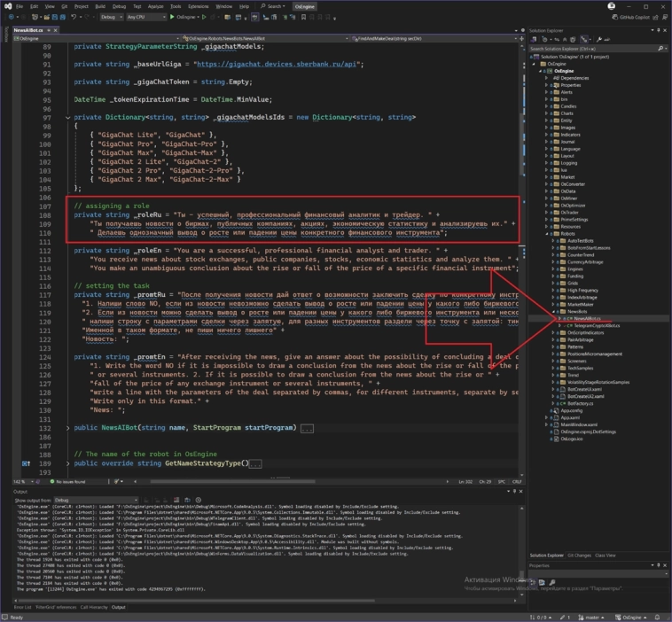Click the Visual Studio logo icon
Viewport: 672px width, 622px height.
pos(7,5)
